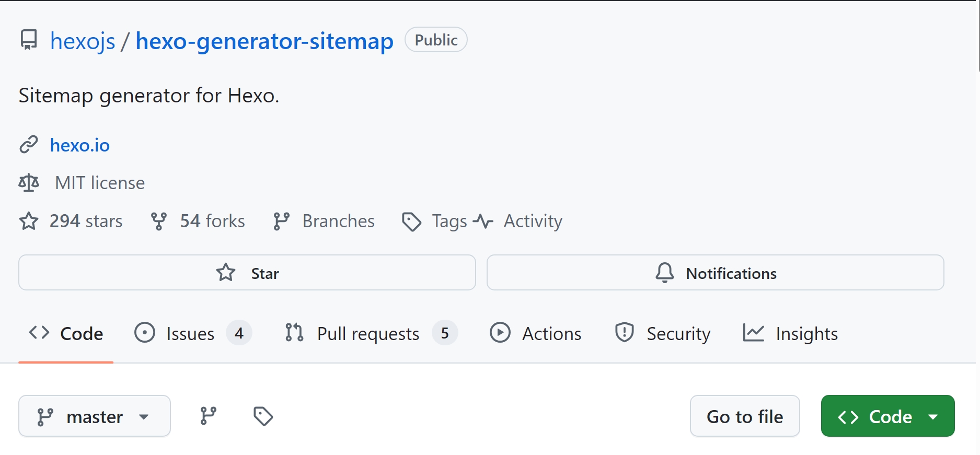980x455 pixels.
Task: Click the fork icon next to 54 forks
Action: (x=159, y=221)
